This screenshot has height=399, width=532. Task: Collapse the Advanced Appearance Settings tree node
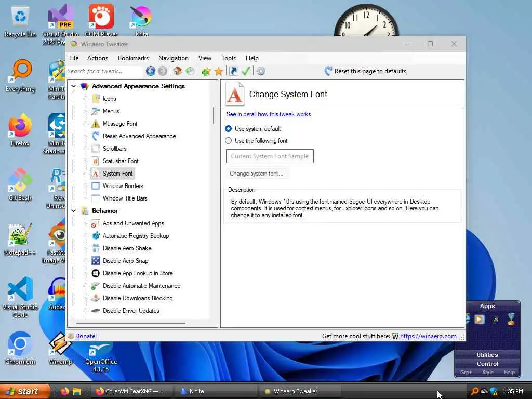pyautogui.click(x=73, y=86)
